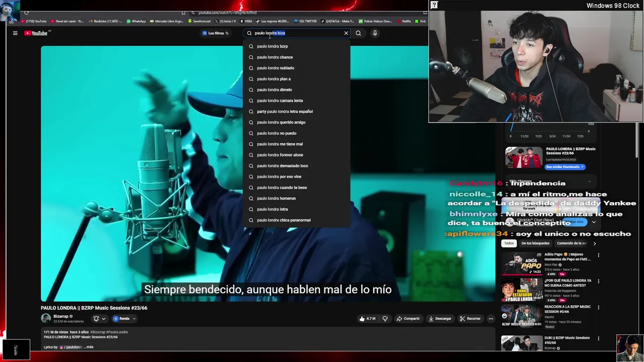The image size is (644, 362).
Task: Like the video with the thumbs-up button
Action: click(x=367, y=318)
